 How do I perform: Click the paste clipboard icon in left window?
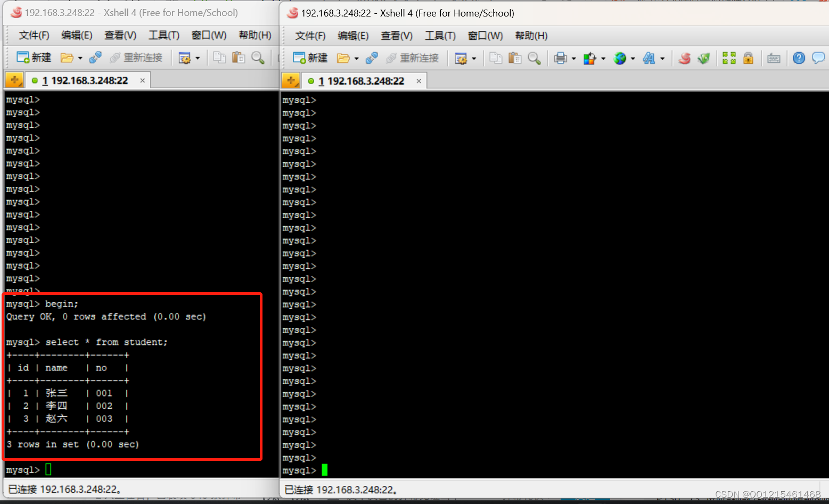(239, 57)
